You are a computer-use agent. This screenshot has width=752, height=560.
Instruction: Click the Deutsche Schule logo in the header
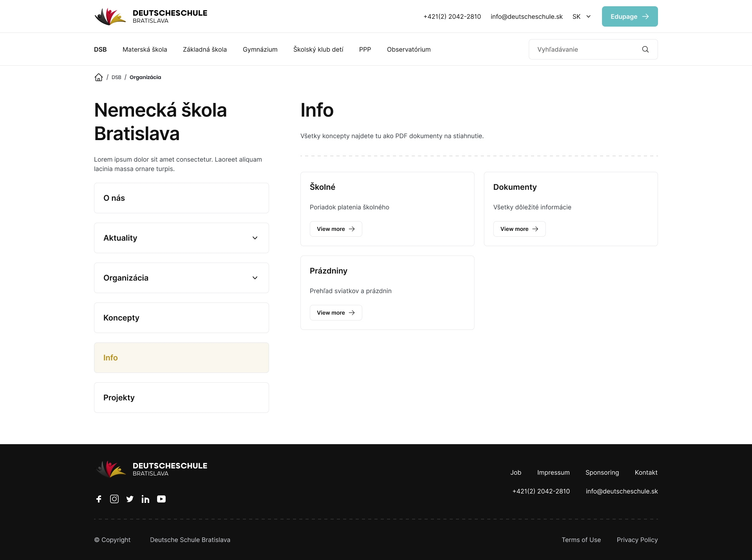(x=151, y=16)
